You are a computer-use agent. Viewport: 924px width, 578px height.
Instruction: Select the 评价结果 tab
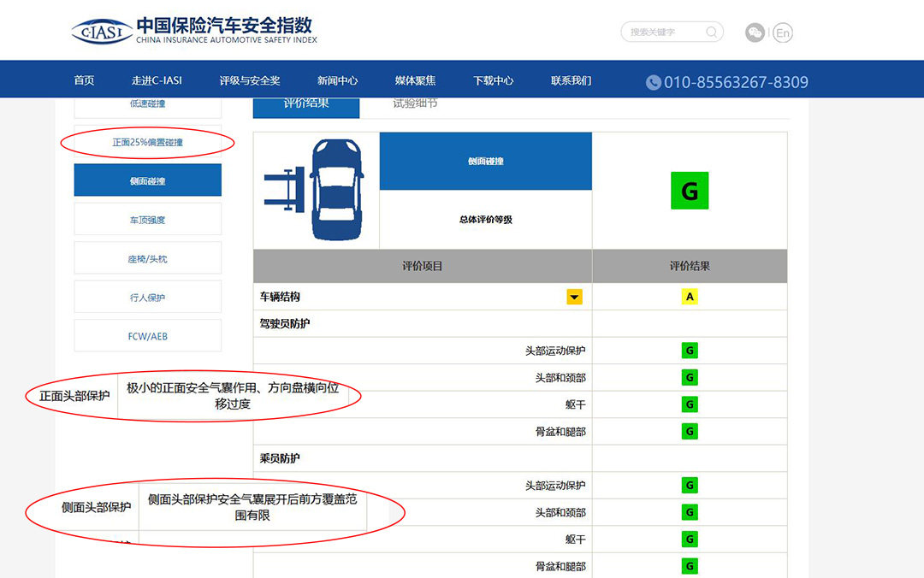(x=306, y=104)
